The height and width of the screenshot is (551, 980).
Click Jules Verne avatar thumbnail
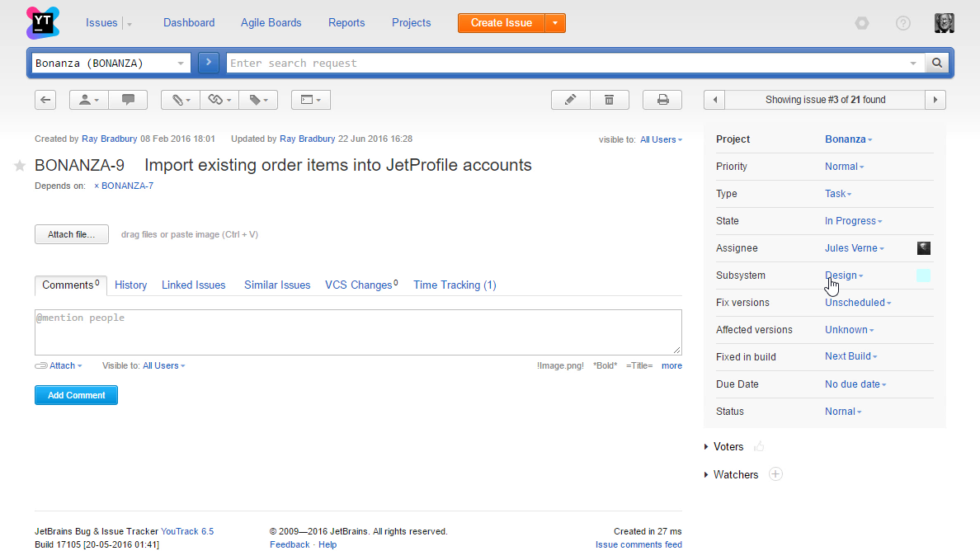924,248
